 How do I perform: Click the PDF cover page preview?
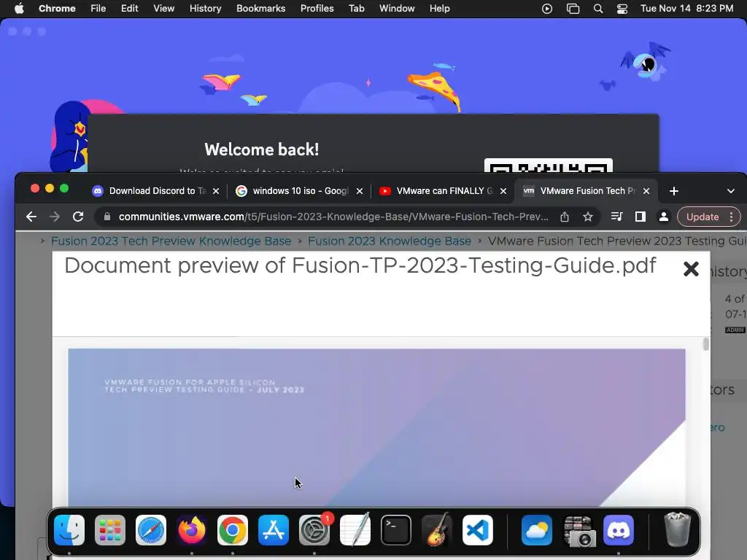[376, 427]
